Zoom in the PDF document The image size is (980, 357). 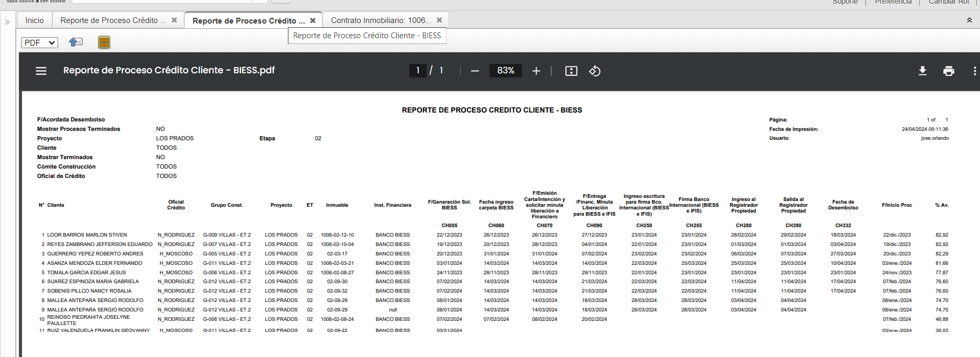(x=536, y=71)
